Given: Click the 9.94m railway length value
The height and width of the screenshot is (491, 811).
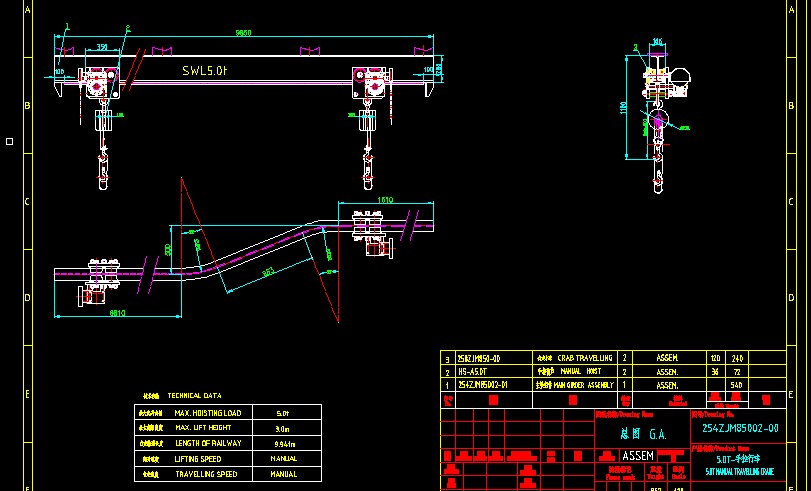Looking at the screenshot, I should click(x=283, y=443).
